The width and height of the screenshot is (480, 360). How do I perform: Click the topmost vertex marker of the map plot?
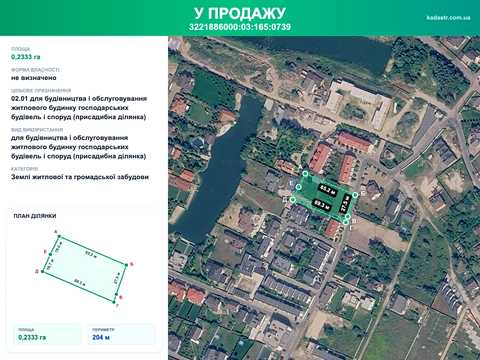[x=305, y=174]
